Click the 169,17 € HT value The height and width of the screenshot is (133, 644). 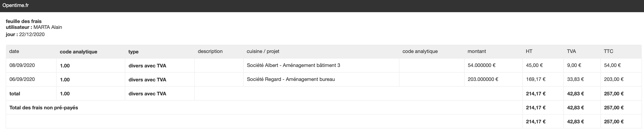point(535,79)
